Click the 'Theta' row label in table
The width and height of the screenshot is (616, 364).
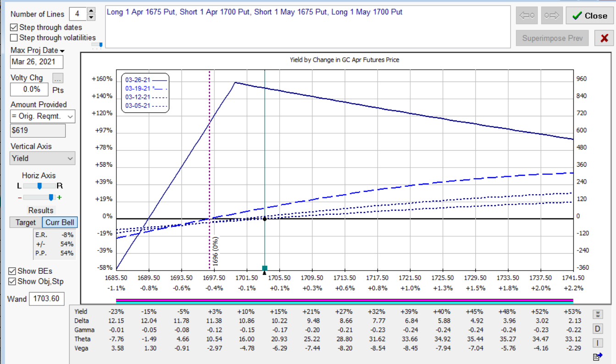(x=82, y=339)
